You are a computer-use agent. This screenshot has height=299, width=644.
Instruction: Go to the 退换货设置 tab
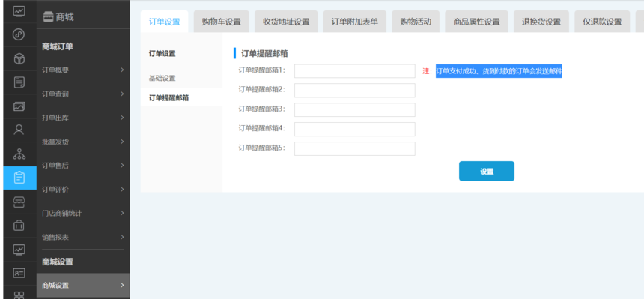pyautogui.click(x=541, y=22)
